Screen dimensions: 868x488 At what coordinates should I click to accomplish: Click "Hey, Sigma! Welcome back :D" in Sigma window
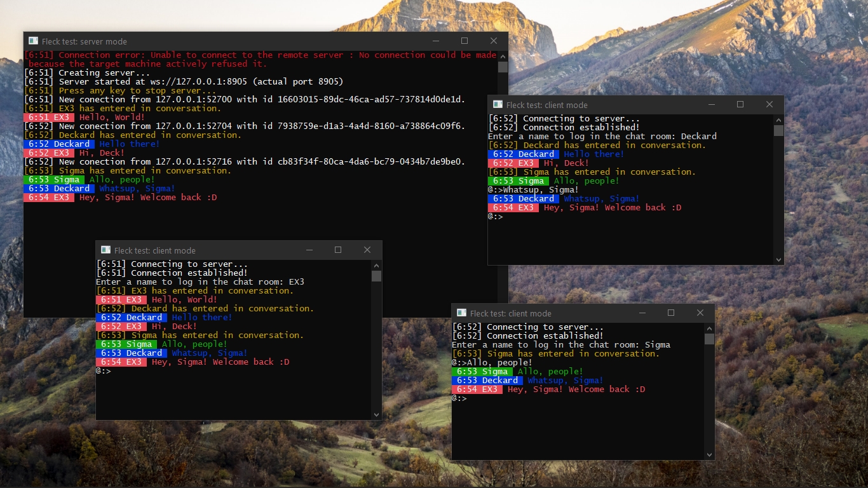(576, 390)
